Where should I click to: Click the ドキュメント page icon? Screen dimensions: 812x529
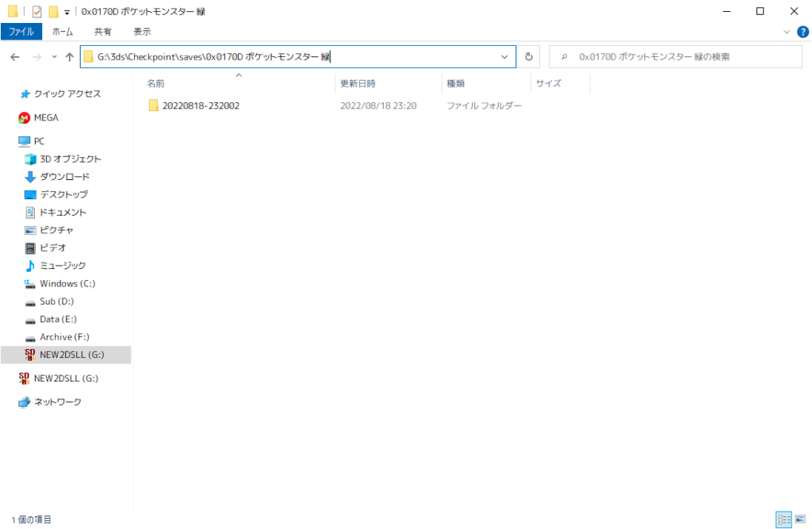[30, 213]
